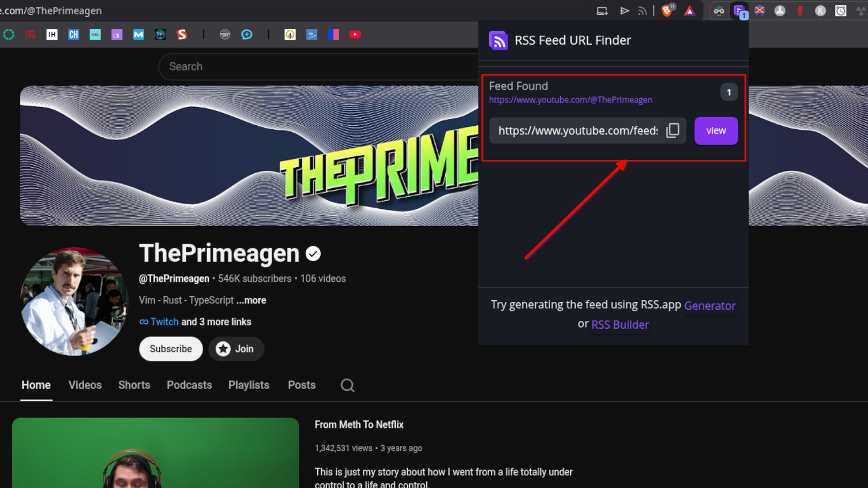
Task: Click the Join membership button
Action: [x=236, y=349]
